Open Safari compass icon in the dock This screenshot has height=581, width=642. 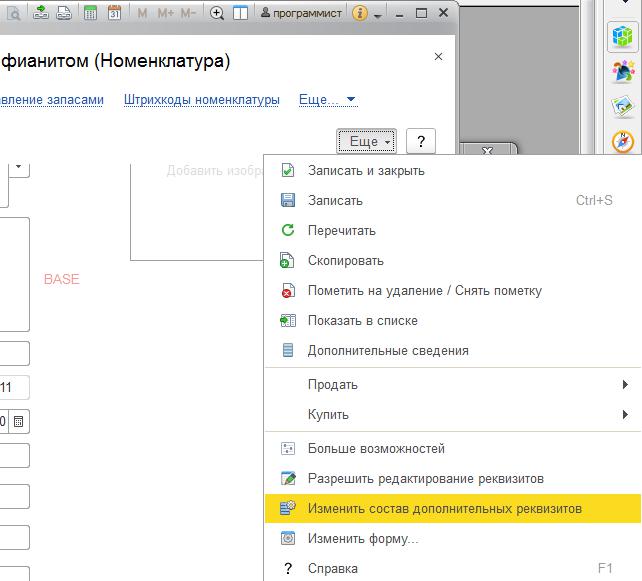point(623,141)
